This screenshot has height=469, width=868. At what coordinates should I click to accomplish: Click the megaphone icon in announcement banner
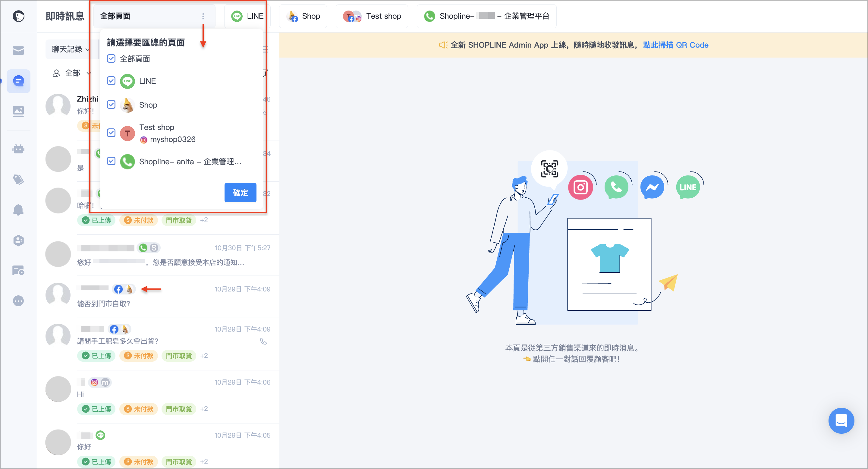443,45
